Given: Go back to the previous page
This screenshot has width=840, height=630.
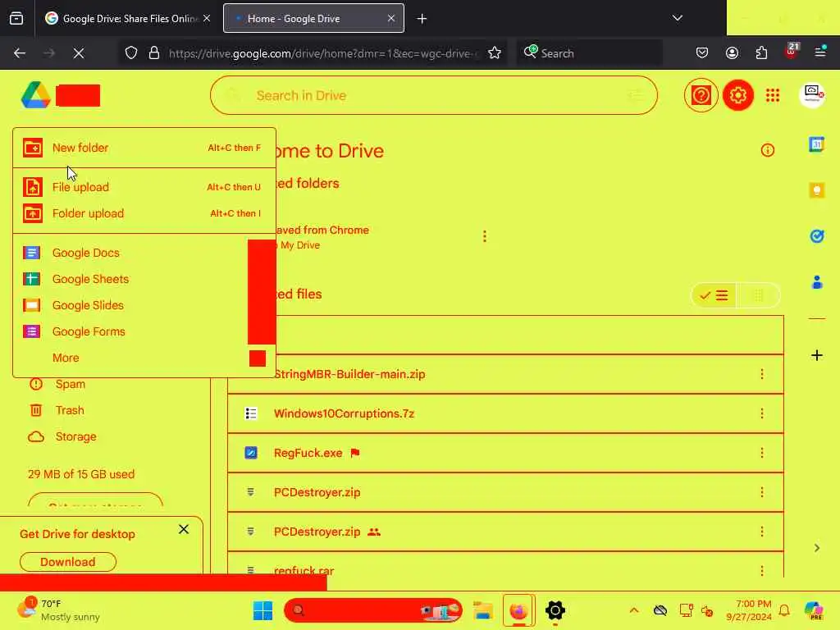Looking at the screenshot, I should click(x=20, y=53).
